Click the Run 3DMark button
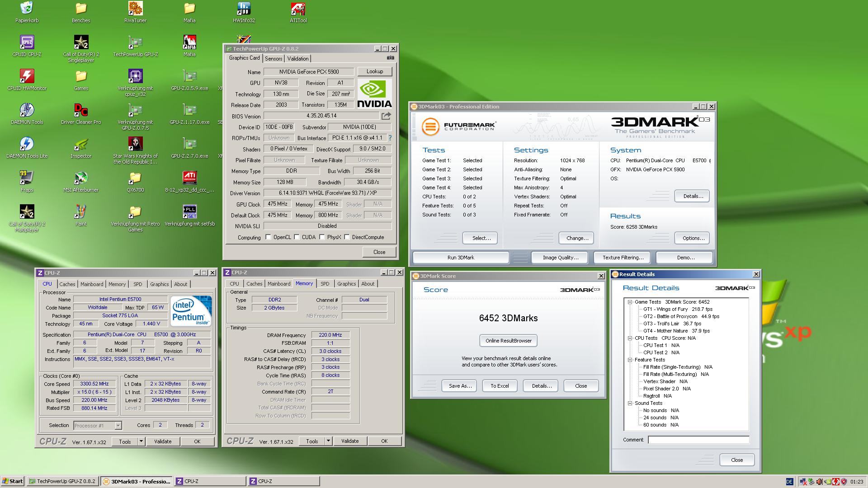868x488 pixels. point(461,258)
